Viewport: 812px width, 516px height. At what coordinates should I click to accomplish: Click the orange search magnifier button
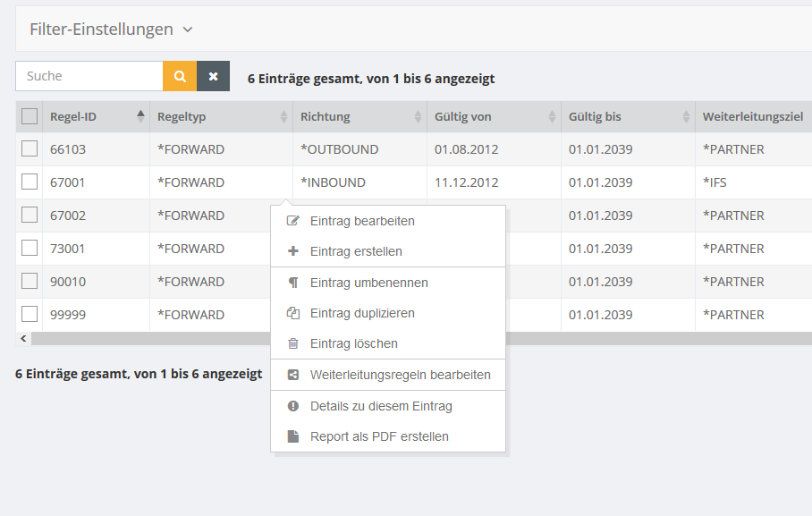(x=179, y=76)
